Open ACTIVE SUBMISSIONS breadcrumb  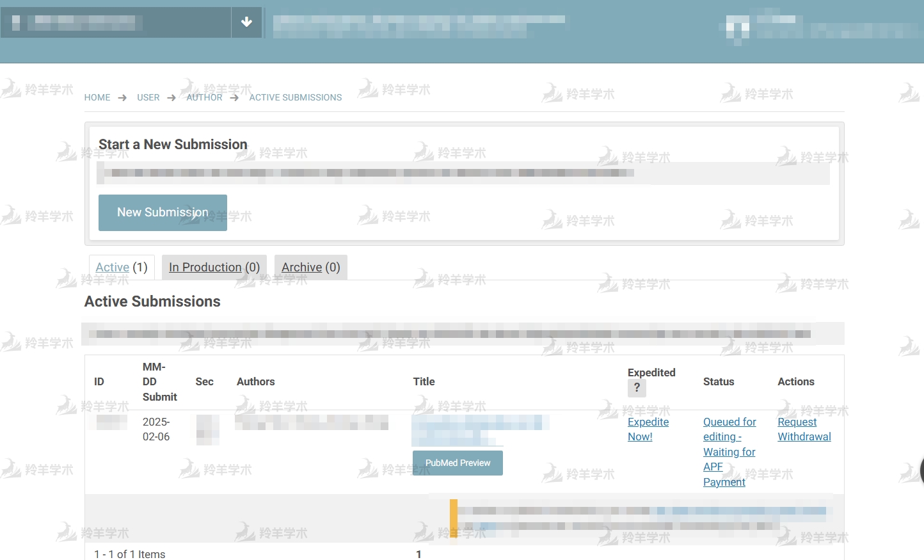pyautogui.click(x=296, y=97)
